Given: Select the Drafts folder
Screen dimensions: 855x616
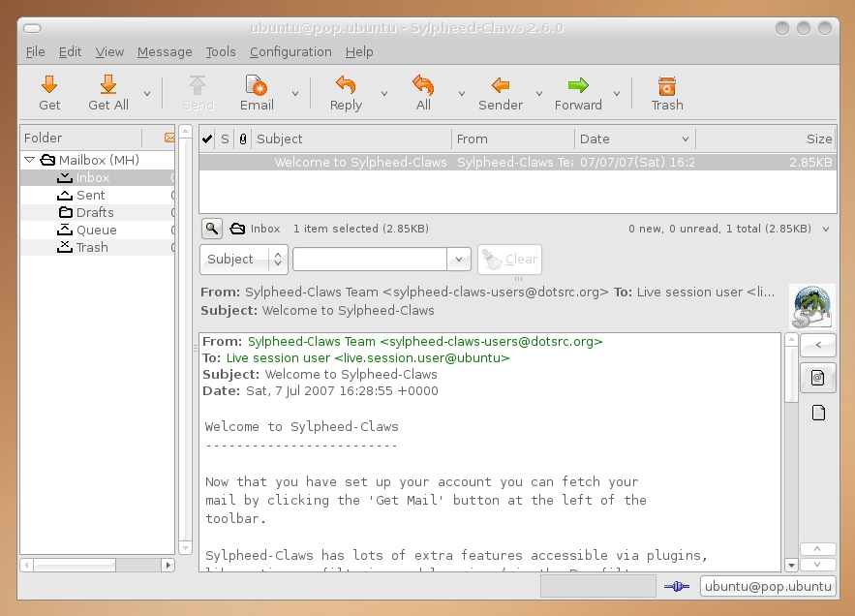Looking at the screenshot, I should pyautogui.click(x=98, y=213).
